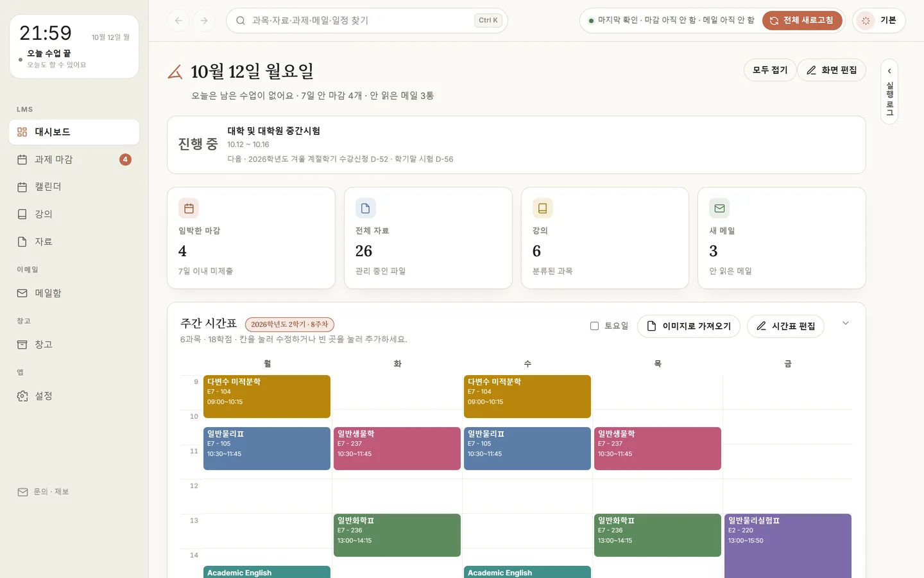Click the unread badge 4 on 과제 마감
This screenshot has width=924, height=578.
pos(125,159)
